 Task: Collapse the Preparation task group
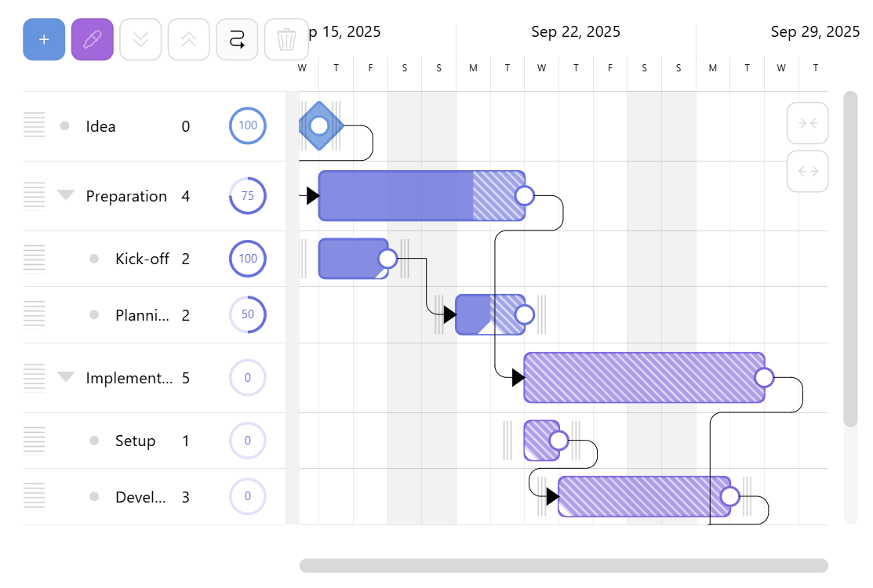click(x=66, y=195)
